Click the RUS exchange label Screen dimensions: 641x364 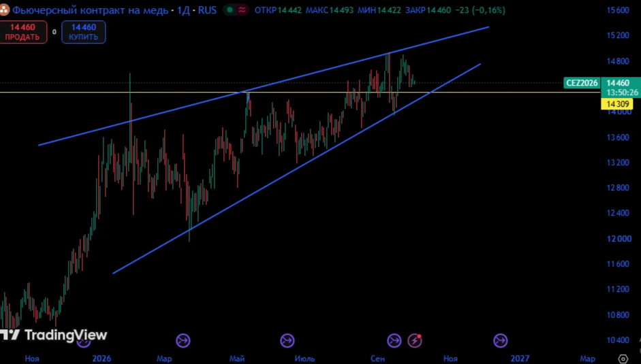pyautogui.click(x=207, y=10)
